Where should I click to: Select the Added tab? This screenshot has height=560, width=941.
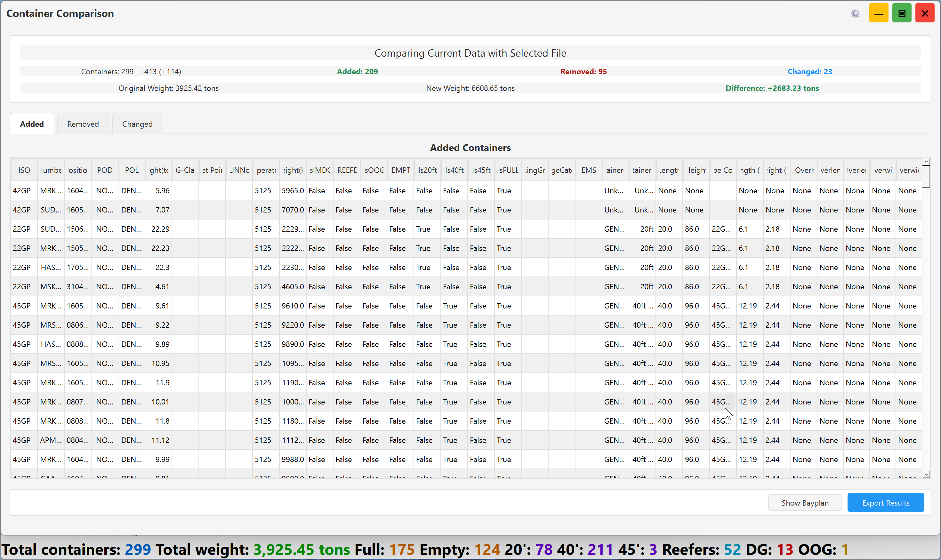pyautogui.click(x=32, y=124)
